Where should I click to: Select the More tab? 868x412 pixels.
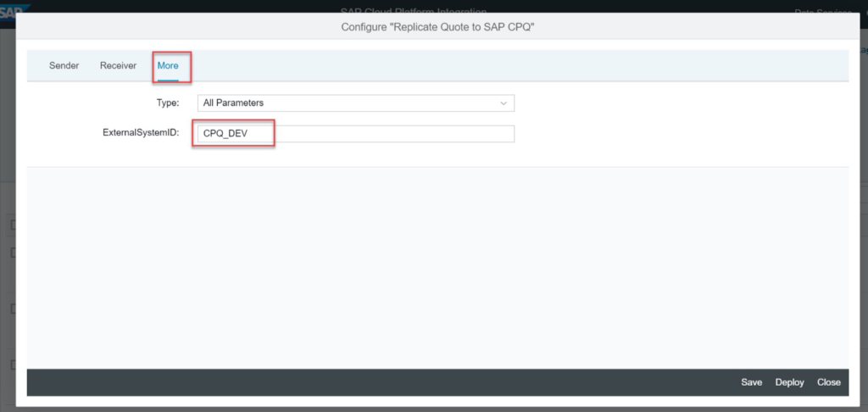(168, 65)
